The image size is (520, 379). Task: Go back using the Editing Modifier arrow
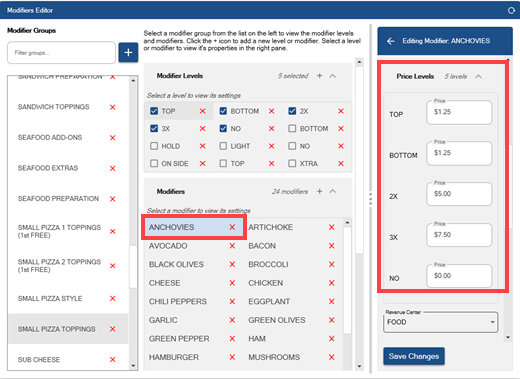point(391,41)
